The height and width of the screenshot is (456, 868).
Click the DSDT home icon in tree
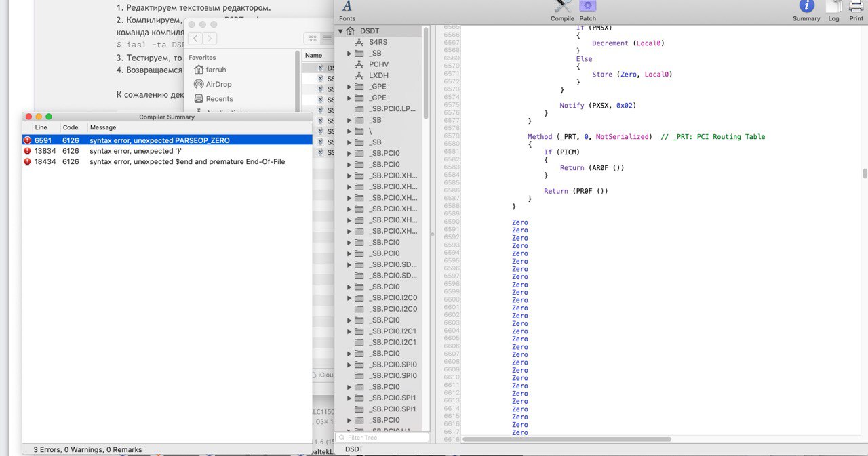(351, 31)
